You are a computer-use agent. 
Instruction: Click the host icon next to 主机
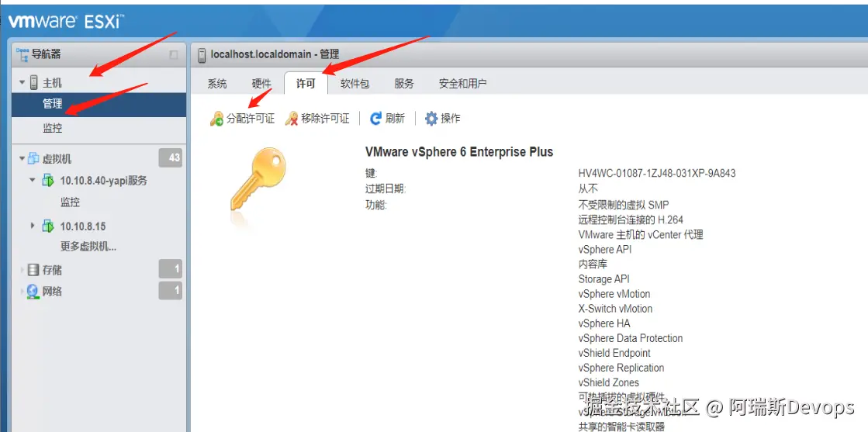coord(34,82)
